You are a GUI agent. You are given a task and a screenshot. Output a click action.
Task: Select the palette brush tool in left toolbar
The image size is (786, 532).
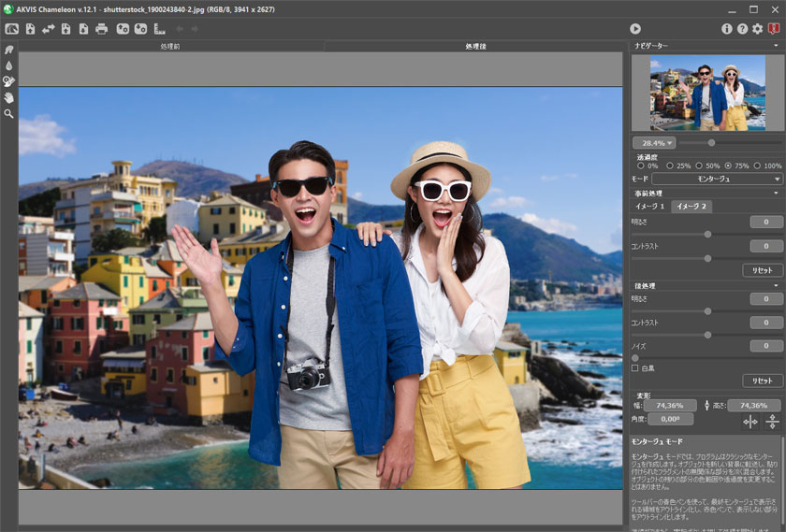pyautogui.click(x=9, y=81)
